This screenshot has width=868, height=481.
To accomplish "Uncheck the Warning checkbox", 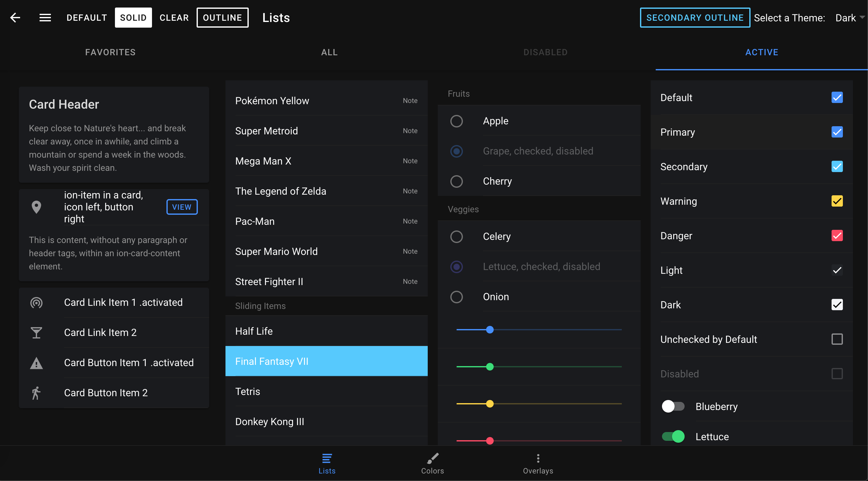I will pos(837,201).
